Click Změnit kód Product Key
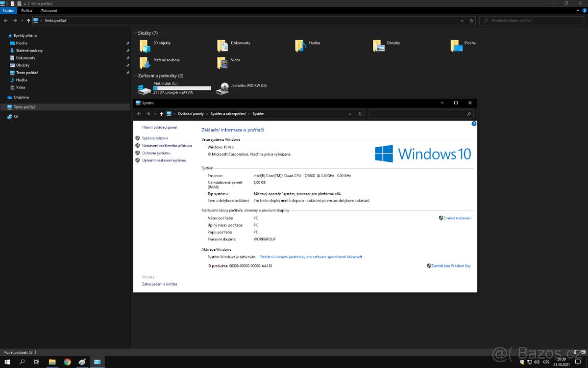Screen dimensions: 588x368 (x=450, y=266)
